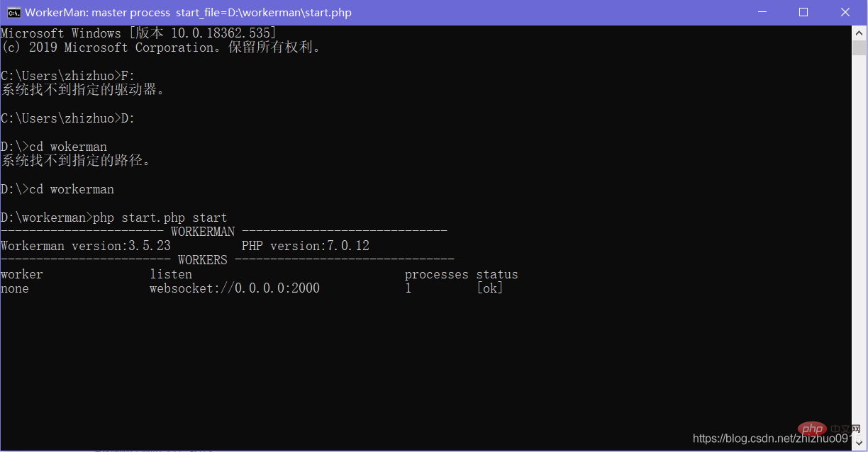
Task: Click the 'listen' column header
Action: (171, 274)
